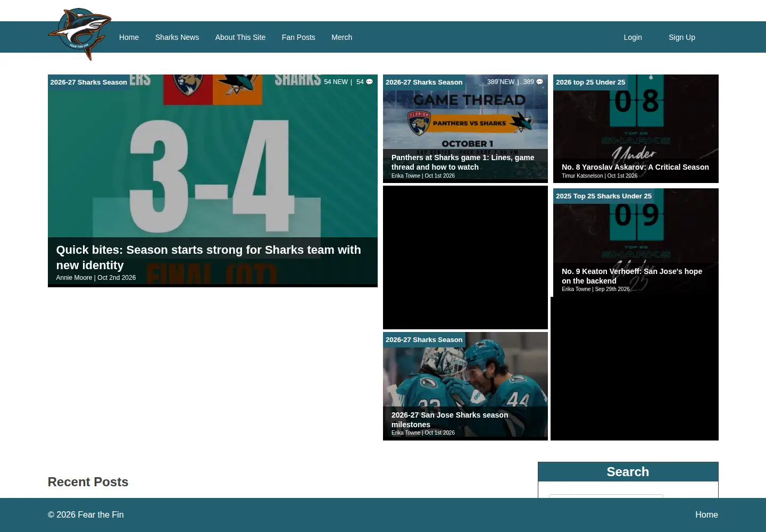Click the 2026-27 Sharks Season tag on milestones card

pos(424,340)
